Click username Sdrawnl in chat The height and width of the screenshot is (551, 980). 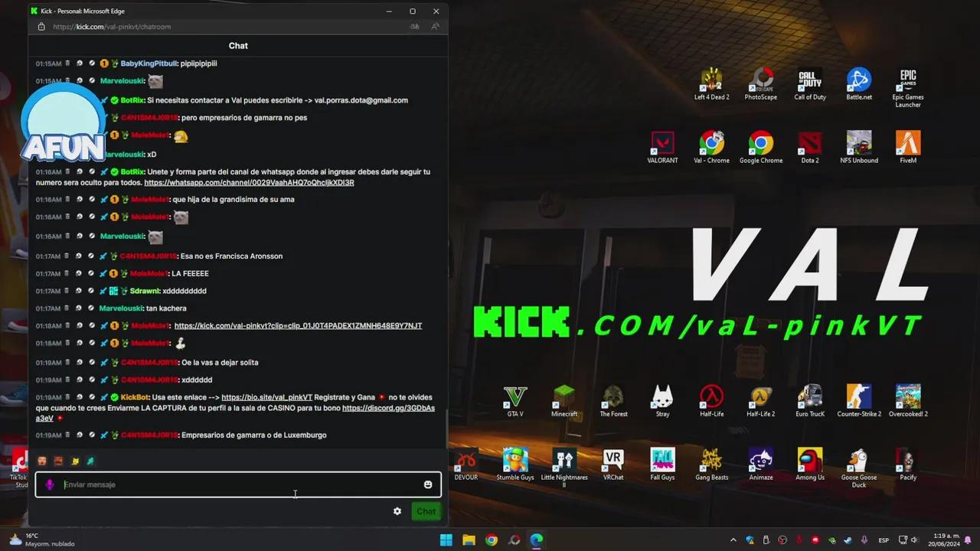point(144,291)
